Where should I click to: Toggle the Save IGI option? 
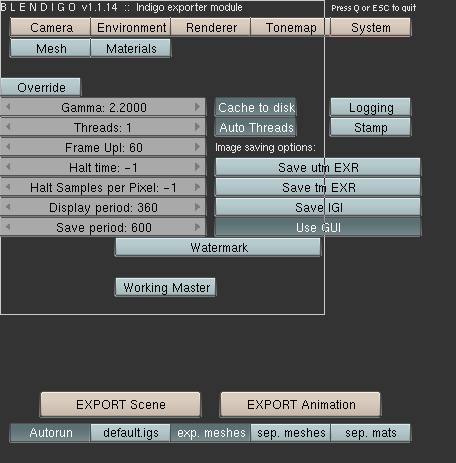318,207
